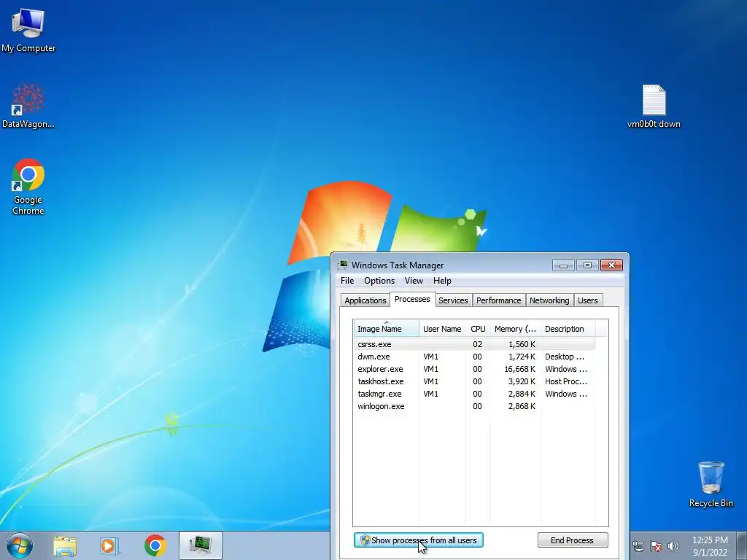The width and height of the screenshot is (747, 560).
Task: Click the Host Proc... description cell
Action: click(566, 381)
